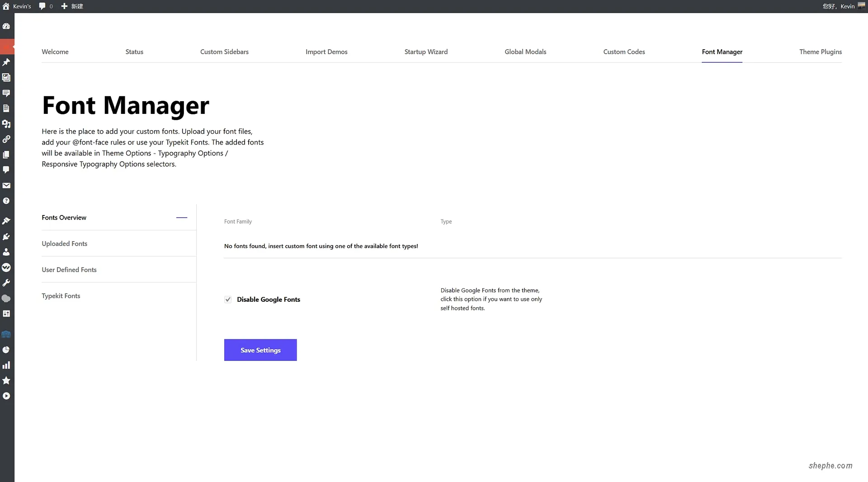Select the pie chart icon in sidebar
The height and width of the screenshot is (482, 868).
click(x=6, y=350)
